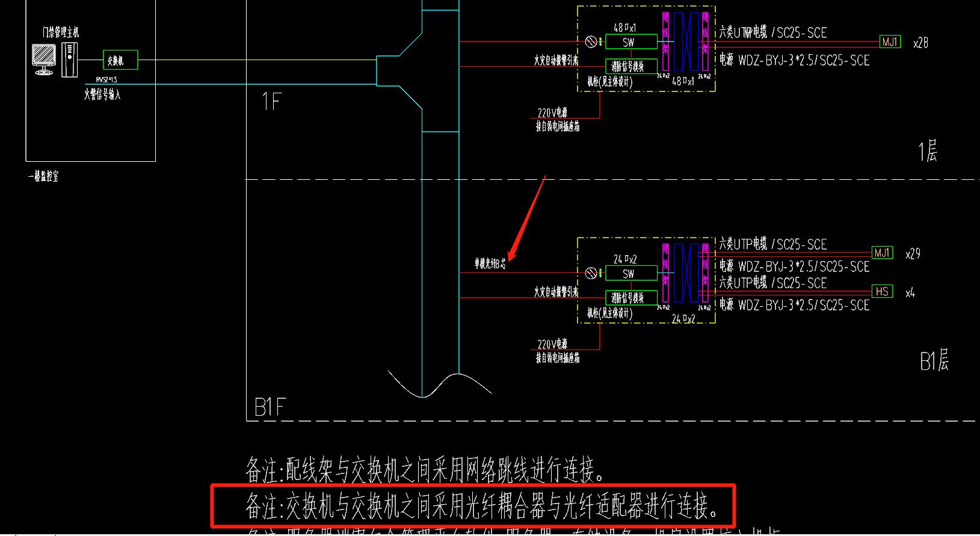The image size is (980, 536).
Task: Click 火灾自动报警引来 label on 1层
Action: point(556,61)
